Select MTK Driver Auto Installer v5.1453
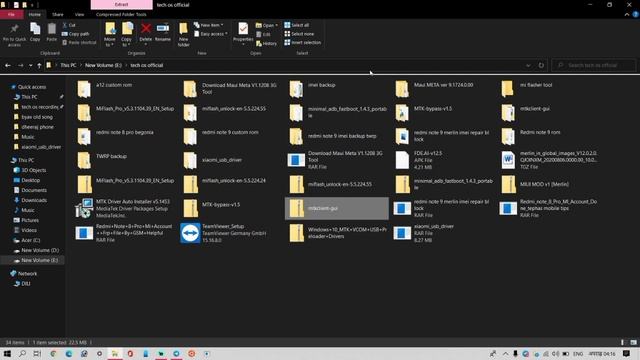The image size is (640, 360). click(123, 208)
